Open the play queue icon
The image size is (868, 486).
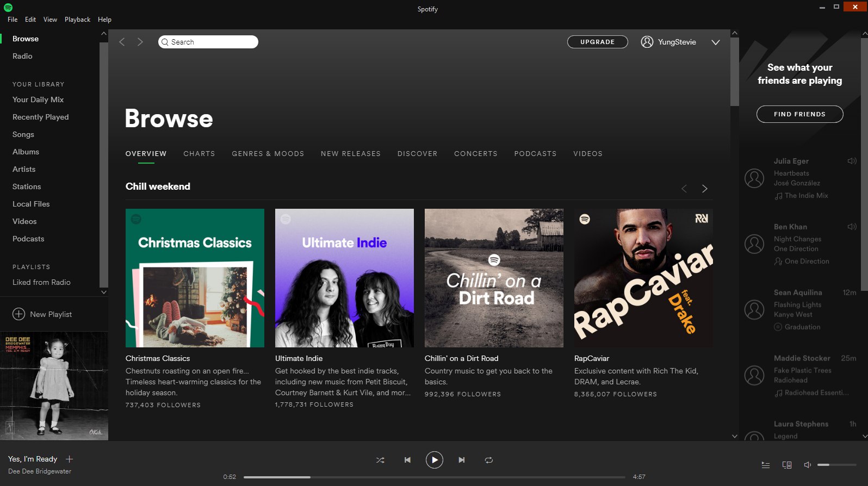click(765, 465)
